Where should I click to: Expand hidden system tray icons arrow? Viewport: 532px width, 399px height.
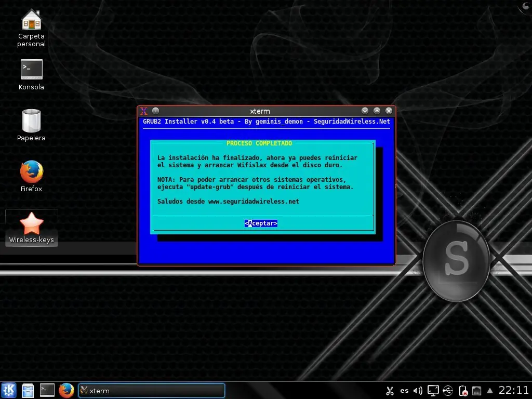(490, 391)
